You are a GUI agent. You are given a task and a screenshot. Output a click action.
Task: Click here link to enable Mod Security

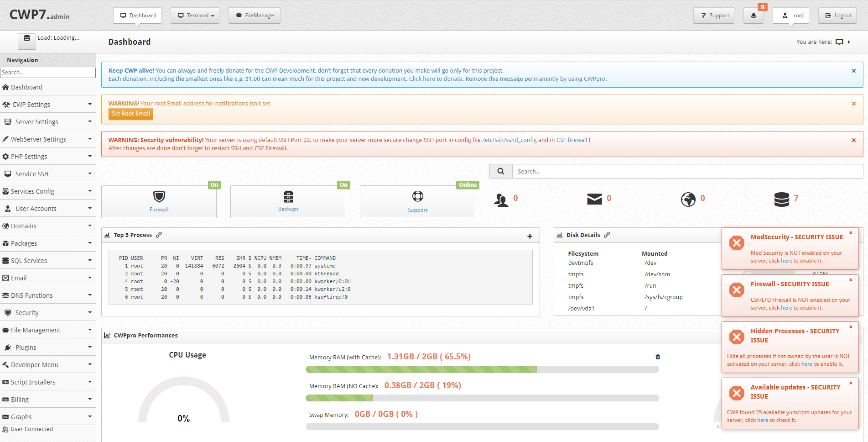coord(786,261)
